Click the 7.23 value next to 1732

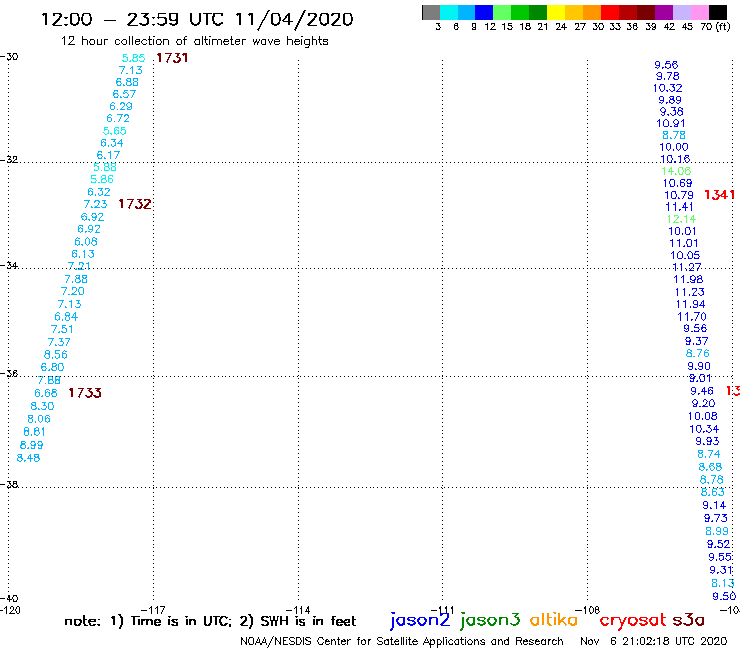tap(95, 204)
